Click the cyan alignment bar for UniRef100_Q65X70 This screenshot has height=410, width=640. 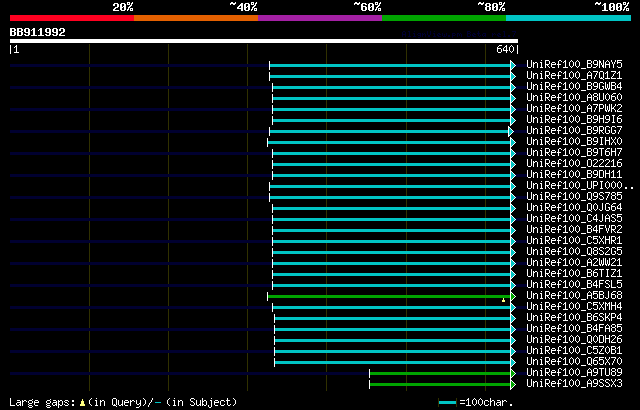click(x=393, y=363)
